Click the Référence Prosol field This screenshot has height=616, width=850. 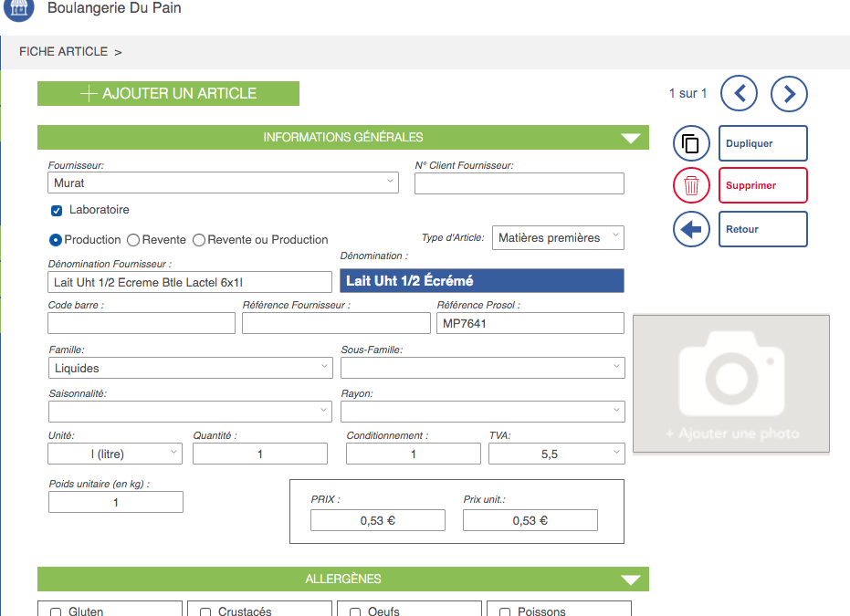[529, 324]
